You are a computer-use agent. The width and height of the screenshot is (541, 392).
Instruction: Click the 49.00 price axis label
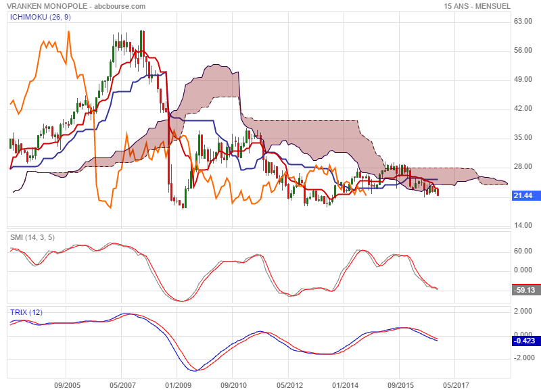523,79
